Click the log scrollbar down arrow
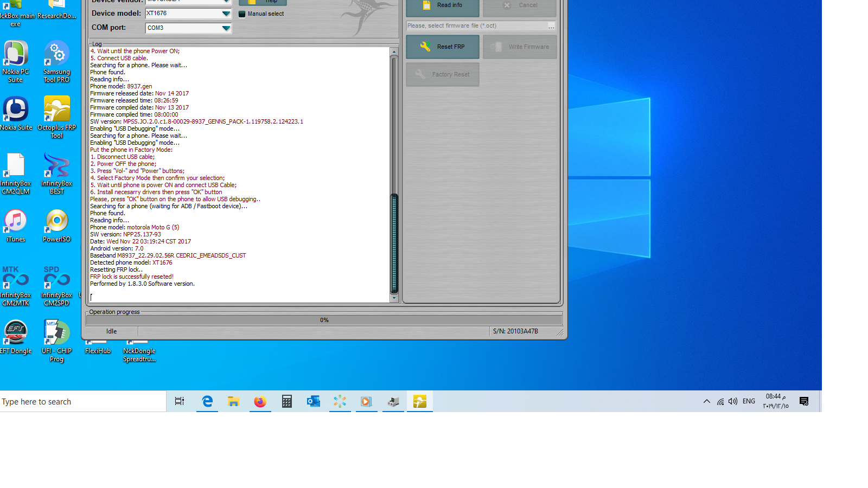Image resolution: width=868 pixels, height=488 pixels. (394, 298)
